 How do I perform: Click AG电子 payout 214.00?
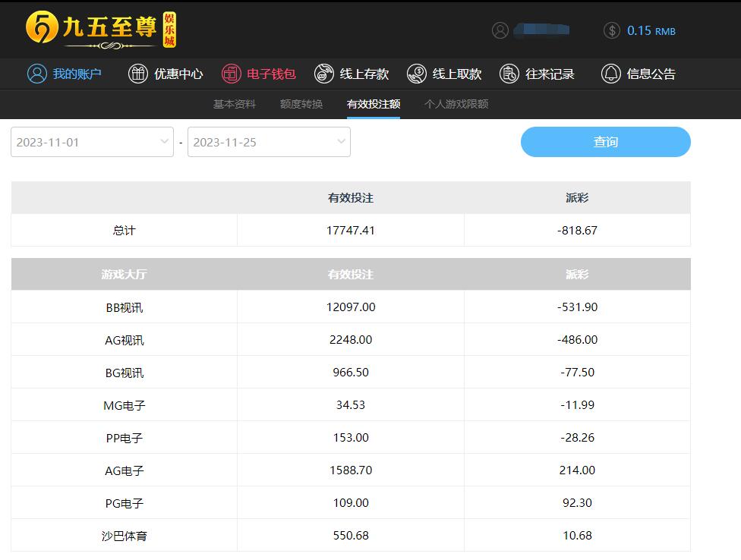(x=577, y=470)
